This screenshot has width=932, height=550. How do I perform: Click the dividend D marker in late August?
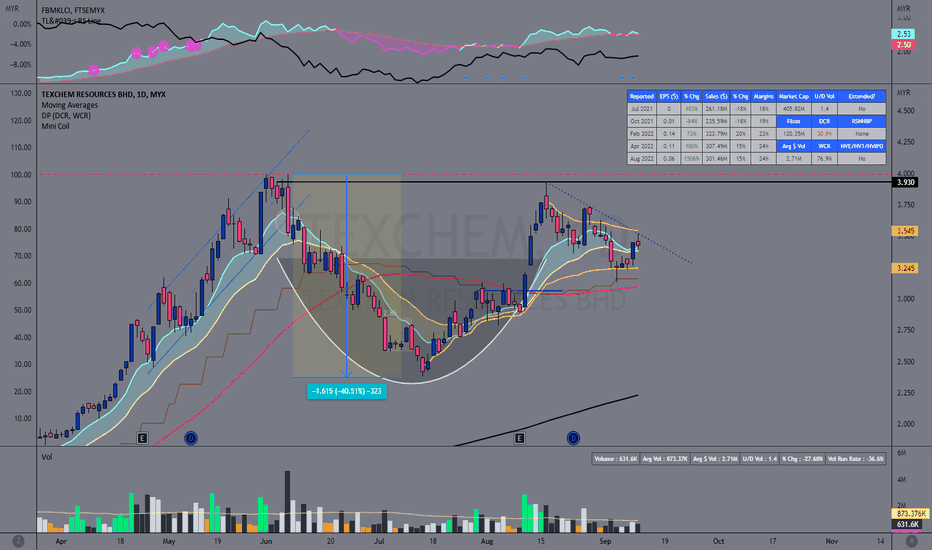pos(573,438)
